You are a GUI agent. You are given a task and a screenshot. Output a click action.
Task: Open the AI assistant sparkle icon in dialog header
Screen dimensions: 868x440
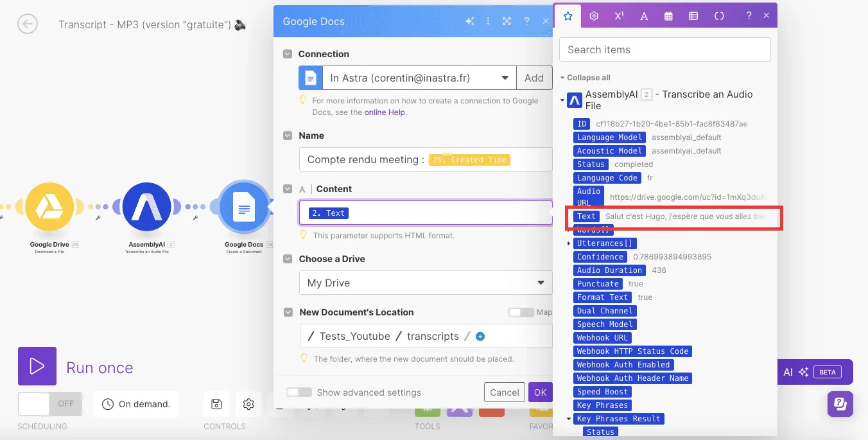(x=470, y=21)
